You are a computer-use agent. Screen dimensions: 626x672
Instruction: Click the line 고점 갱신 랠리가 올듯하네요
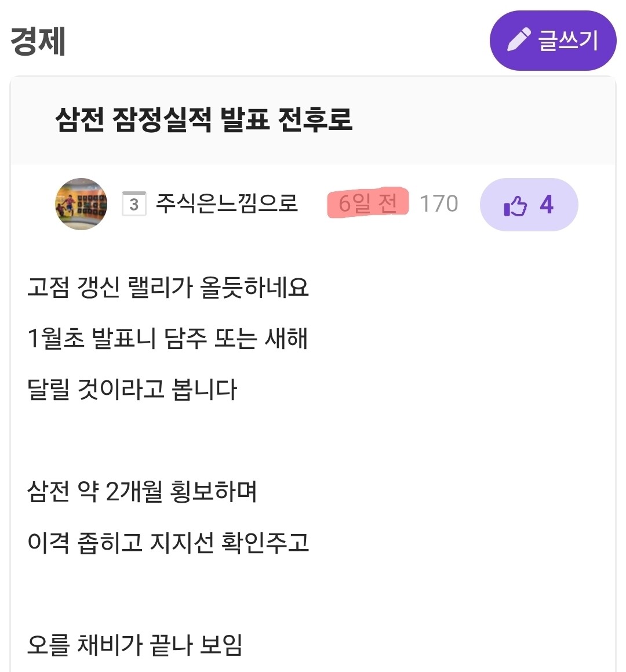tap(168, 287)
